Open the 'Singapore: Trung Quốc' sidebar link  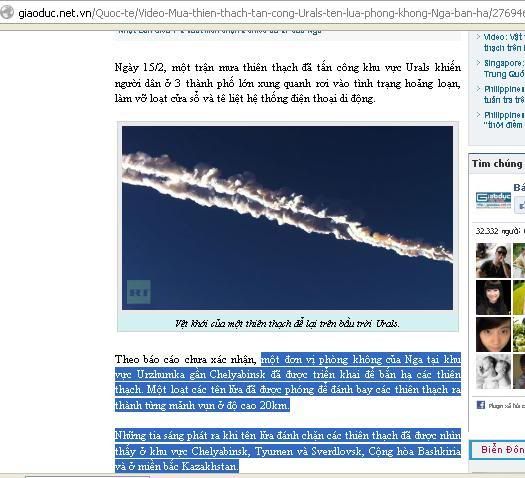click(x=504, y=68)
